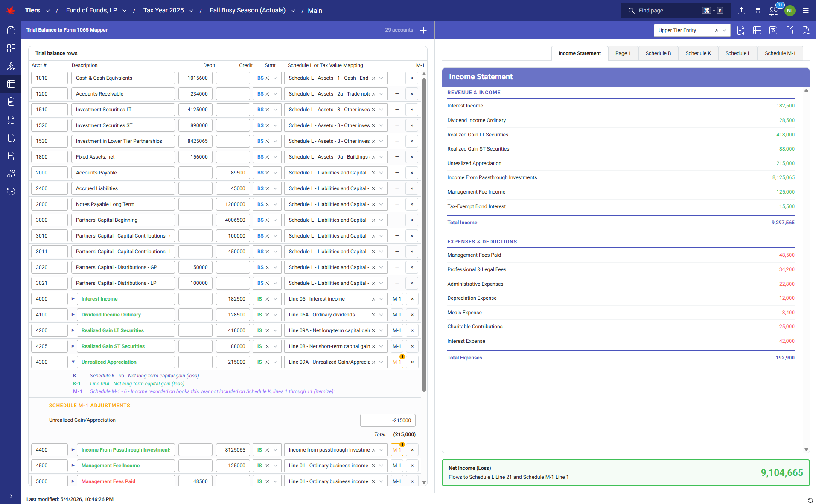816x504 pixels.
Task: Click the export share icon in toolbar
Action: click(790, 30)
